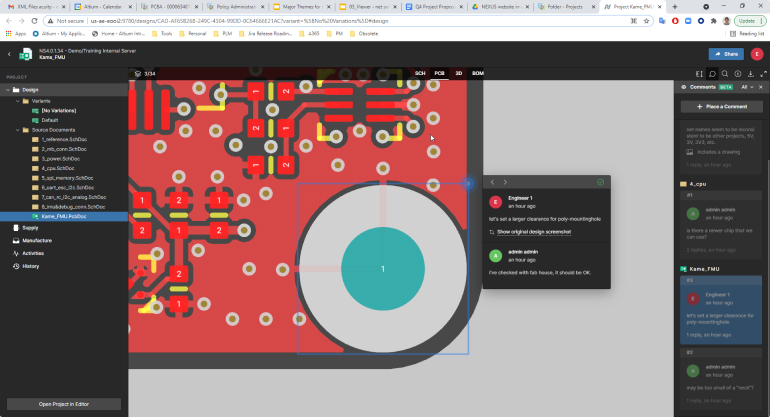The width and height of the screenshot is (770, 417).
Task: Resolve comment with the green checkmark
Action: (x=599, y=182)
